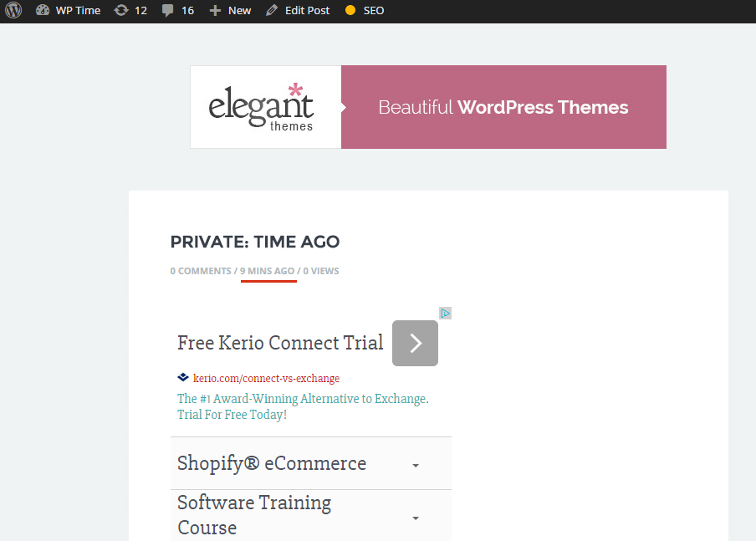Open the comments bubble icon
The image size is (756, 541).
pos(167,11)
